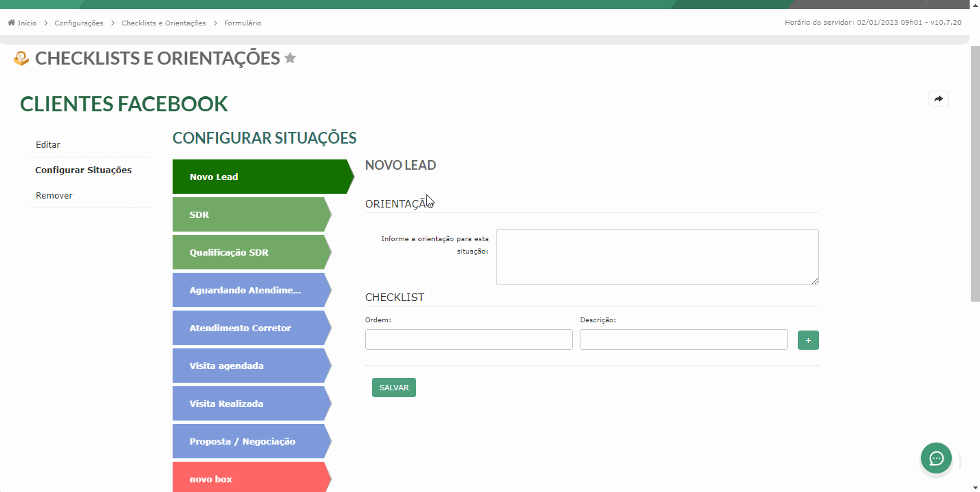Select the Novo Lead situation
Viewport: 980px width, 492px height.
pos(263,177)
